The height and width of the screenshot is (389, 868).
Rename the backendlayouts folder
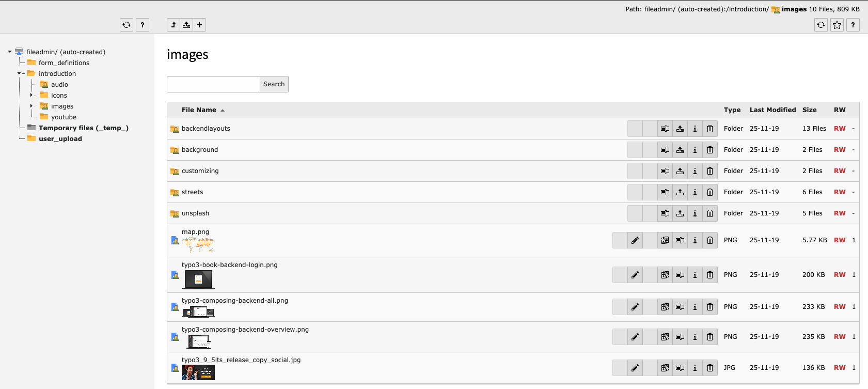(x=665, y=129)
